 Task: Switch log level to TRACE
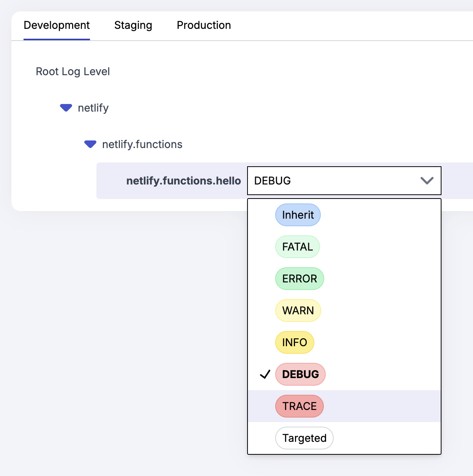pos(300,406)
